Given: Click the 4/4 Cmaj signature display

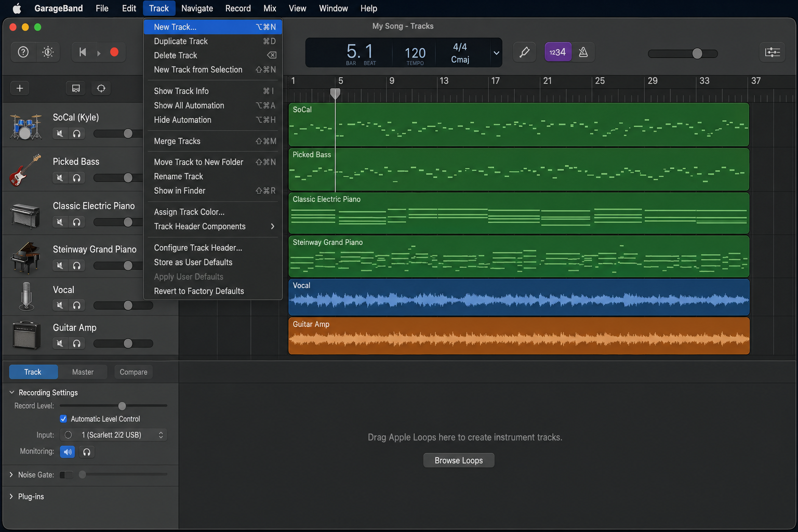Looking at the screenshot, I should point(460,53).
